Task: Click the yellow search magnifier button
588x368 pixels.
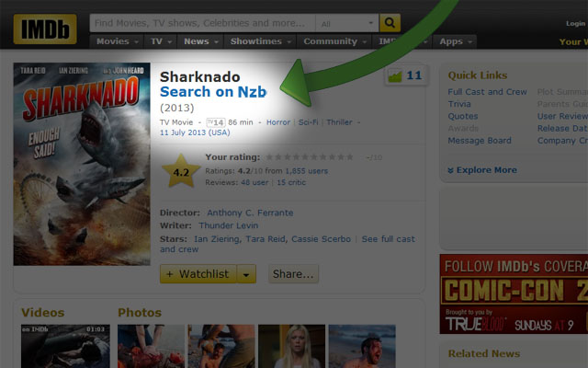Action: coord(390,23)
